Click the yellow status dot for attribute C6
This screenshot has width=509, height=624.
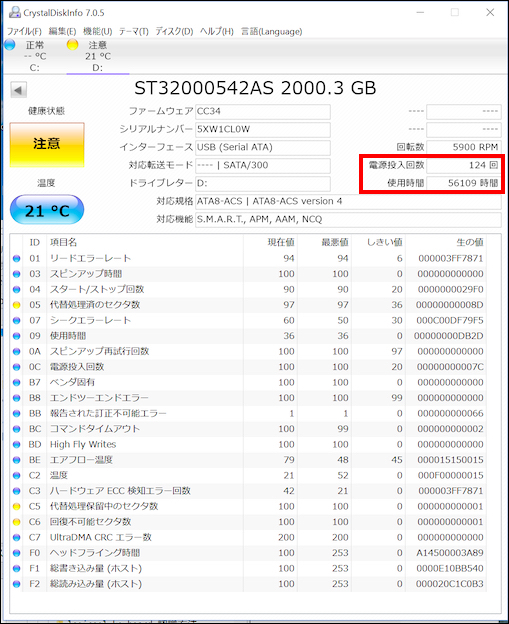16,522
